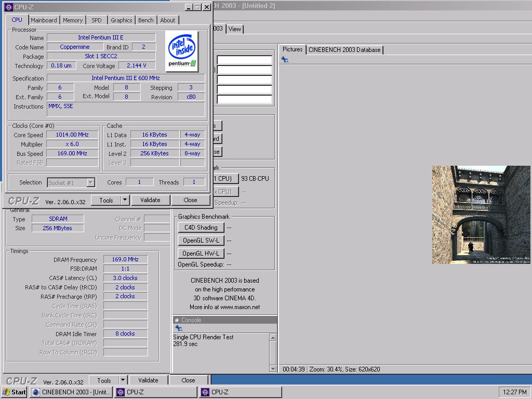
Task: Expand Tools dropdown arrow in rear CPU-Z window
Action: point(123,380)
